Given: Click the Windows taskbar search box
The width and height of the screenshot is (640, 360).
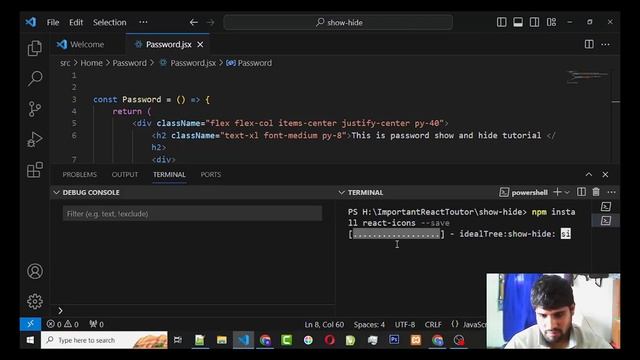Looking at the screenshot, I should (104, 340).
